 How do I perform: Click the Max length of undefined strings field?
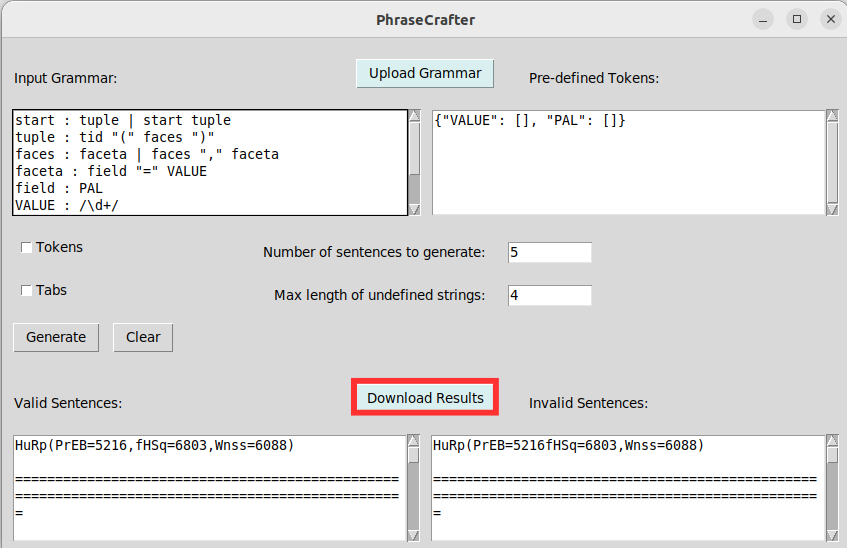coord(549,295)
